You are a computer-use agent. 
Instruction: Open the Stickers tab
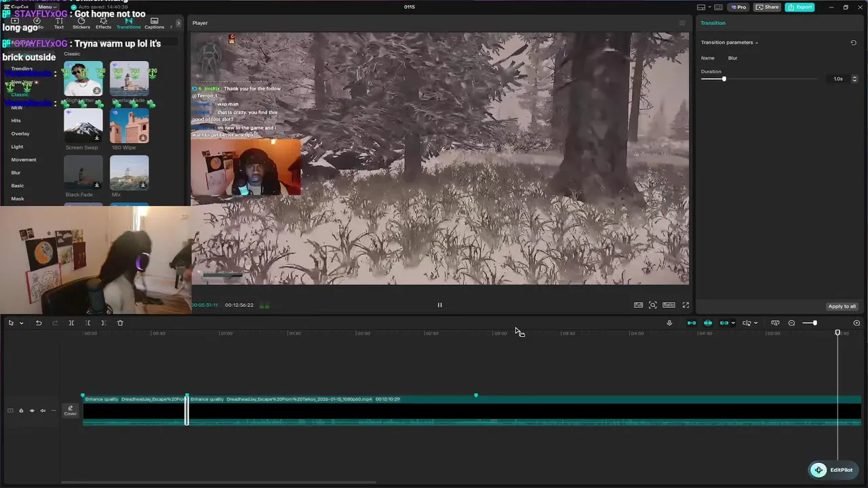pyautogui.click(x=81, y=24)
